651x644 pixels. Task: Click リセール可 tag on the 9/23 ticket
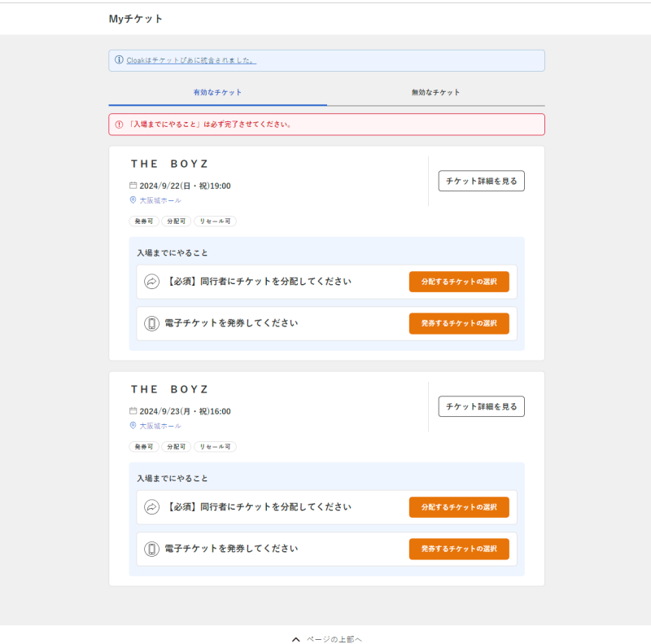click(215, 447)
